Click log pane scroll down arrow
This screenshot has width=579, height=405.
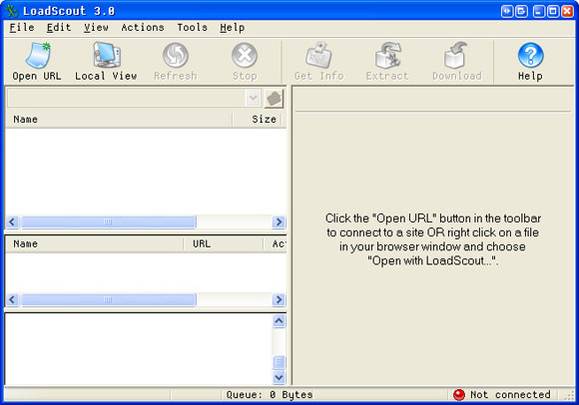279,377
